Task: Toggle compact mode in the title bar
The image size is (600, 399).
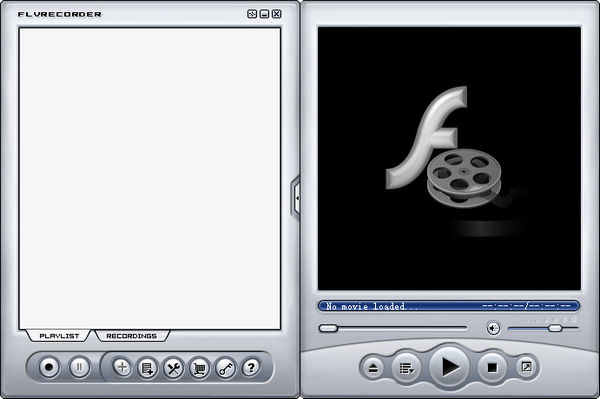Action: 251,14
